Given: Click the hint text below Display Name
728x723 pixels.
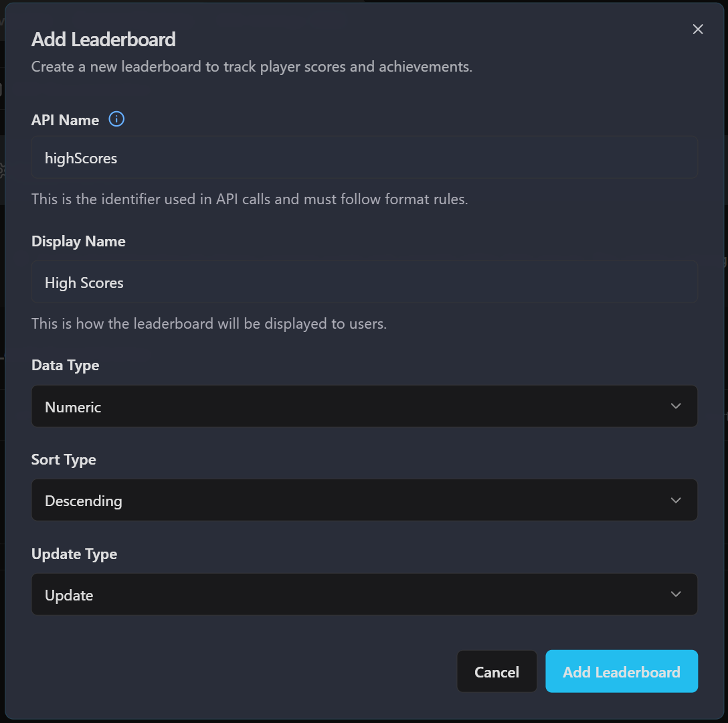Looking at the screenshot, I should pos(209,324).
